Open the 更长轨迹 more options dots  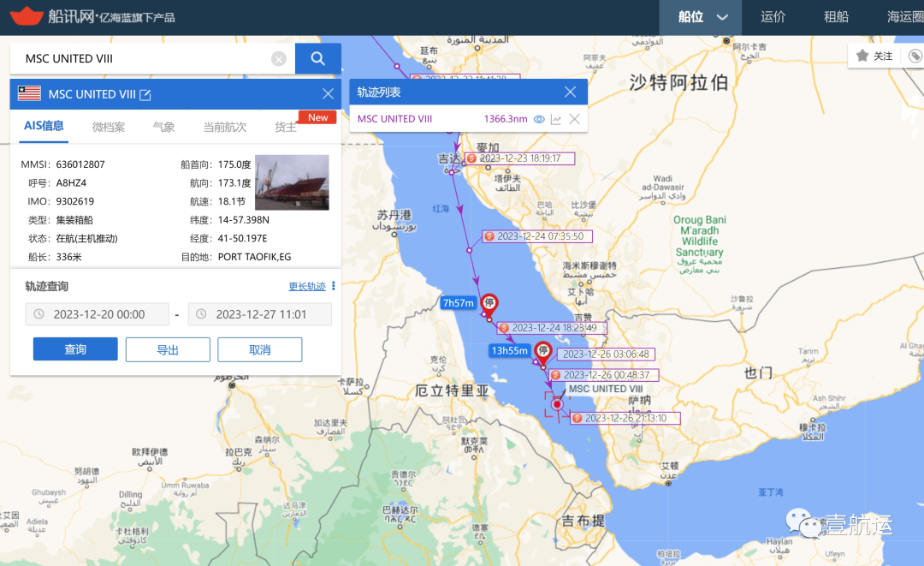pyautogui.click(x=334, y=286)
